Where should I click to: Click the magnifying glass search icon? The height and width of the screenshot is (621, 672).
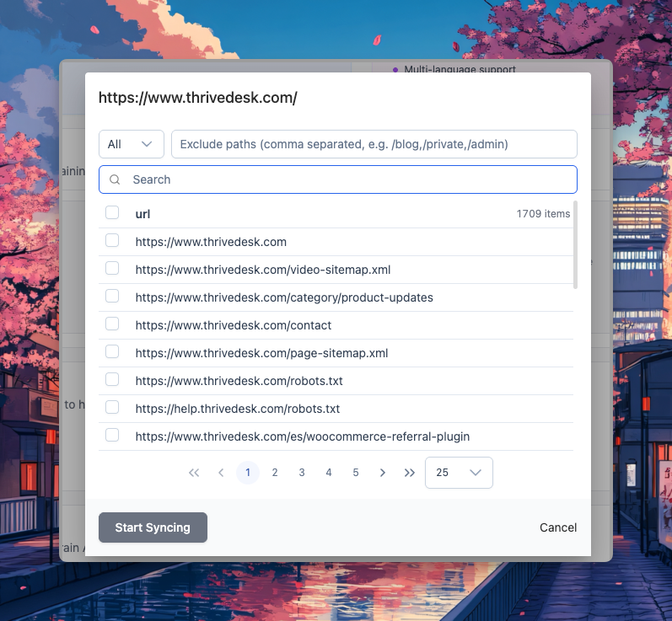[116, 179]
